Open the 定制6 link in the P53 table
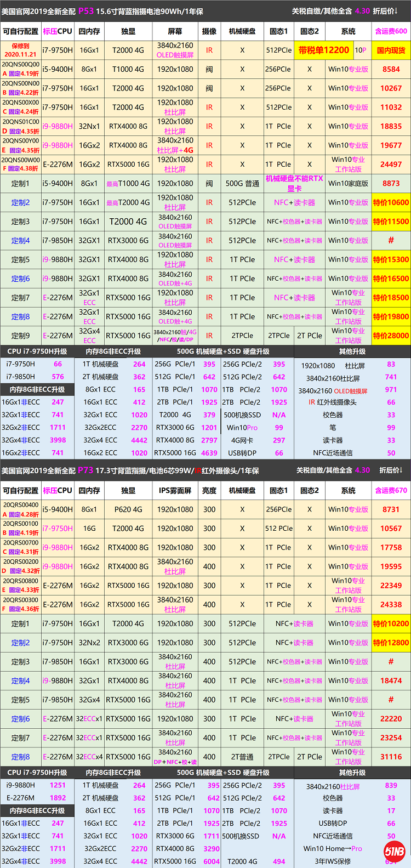Screen dimensions: 411x868 point(20,279)
